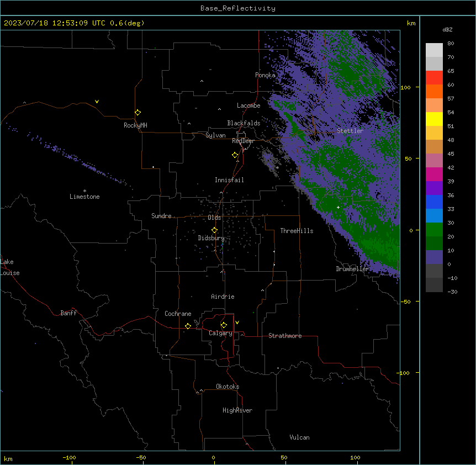Click the Stettler town label
476x465 pixels.
350,131
